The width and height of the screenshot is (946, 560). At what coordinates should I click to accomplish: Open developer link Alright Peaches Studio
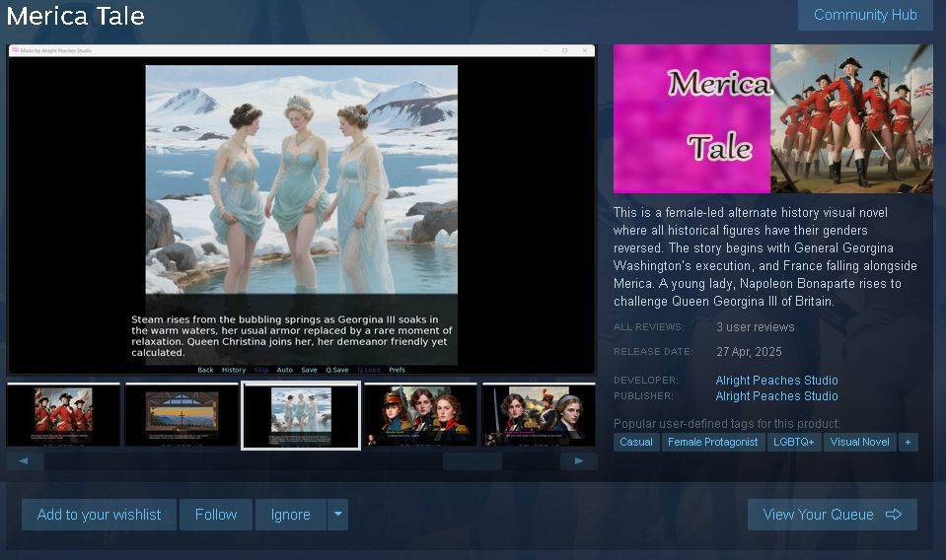[x=776, y=381]
